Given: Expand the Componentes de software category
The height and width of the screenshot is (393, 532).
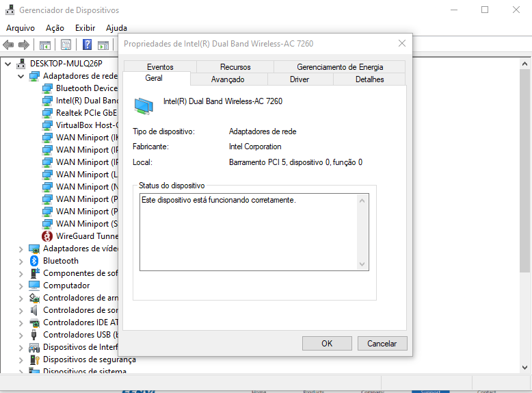Looking at the screenshot, I should [21, 274].
